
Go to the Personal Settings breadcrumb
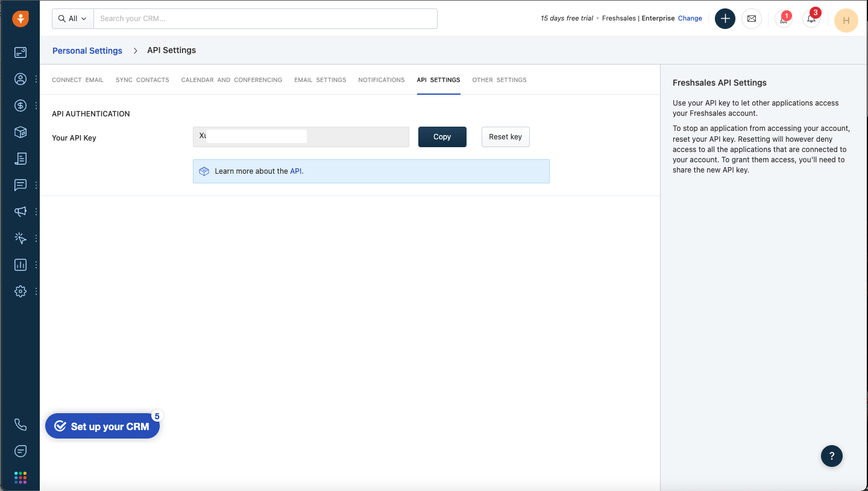(87, 51)
